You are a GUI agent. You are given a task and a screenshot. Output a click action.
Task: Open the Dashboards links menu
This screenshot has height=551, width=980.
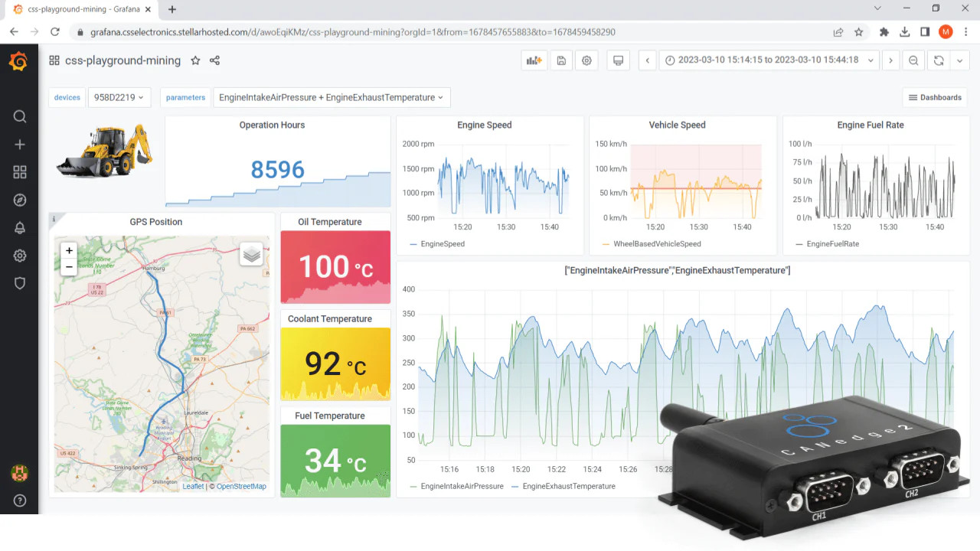click(x=935, y=97)
